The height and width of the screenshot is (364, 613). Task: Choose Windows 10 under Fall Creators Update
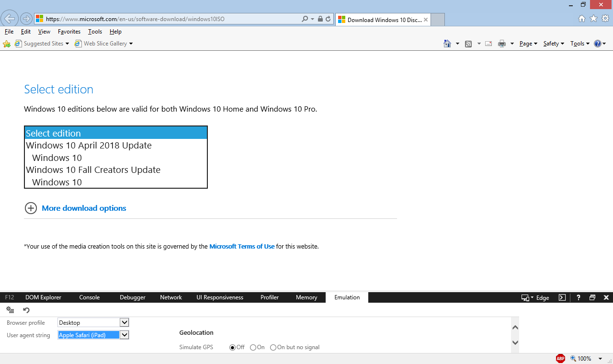coord(57,182)
